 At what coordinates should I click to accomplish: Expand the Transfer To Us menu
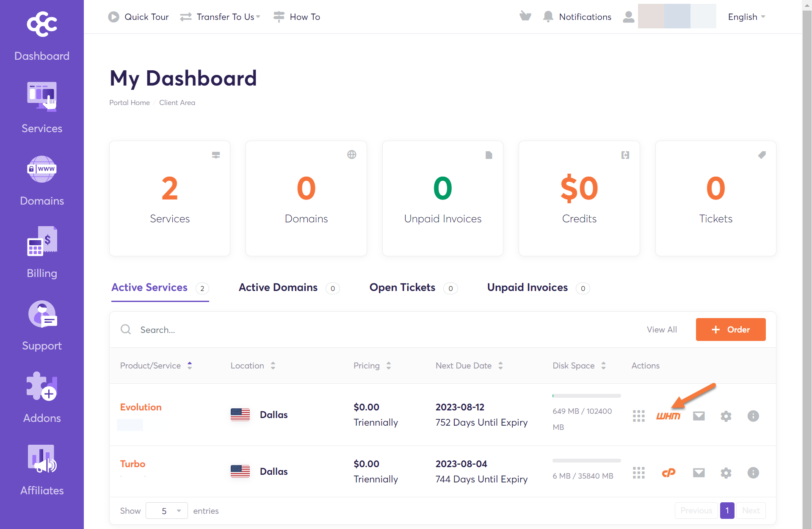(x=220, y=17)
